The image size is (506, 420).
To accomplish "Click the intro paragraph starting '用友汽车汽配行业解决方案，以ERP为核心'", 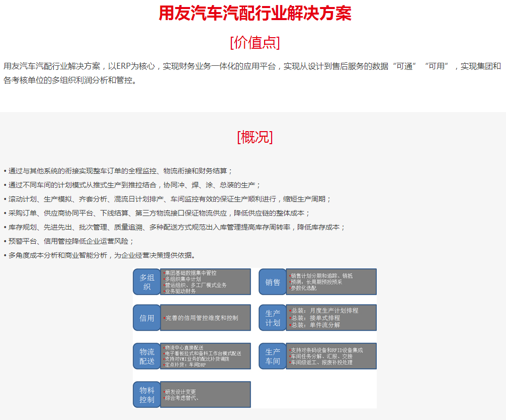I will point(252,73).
